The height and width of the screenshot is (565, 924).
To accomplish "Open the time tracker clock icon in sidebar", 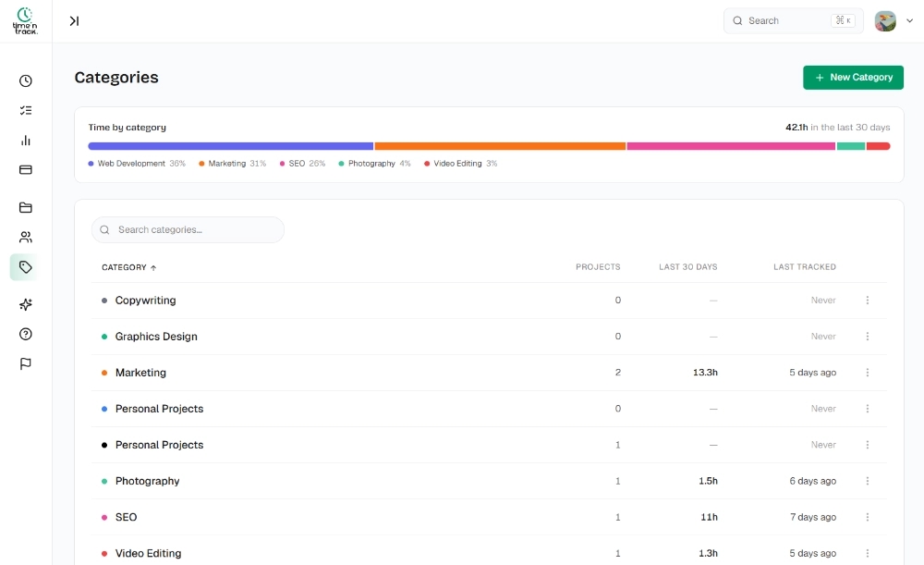I will point(25,80).
